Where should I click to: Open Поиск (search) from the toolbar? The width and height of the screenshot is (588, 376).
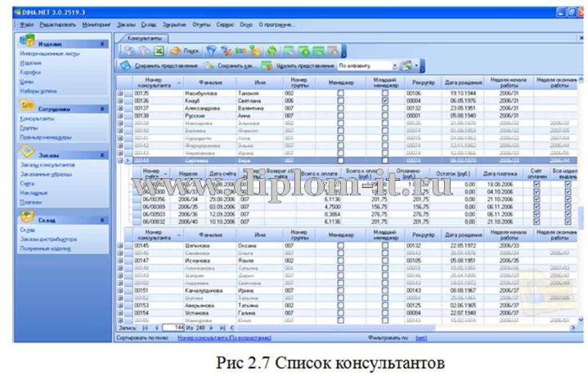click(185, 51)
